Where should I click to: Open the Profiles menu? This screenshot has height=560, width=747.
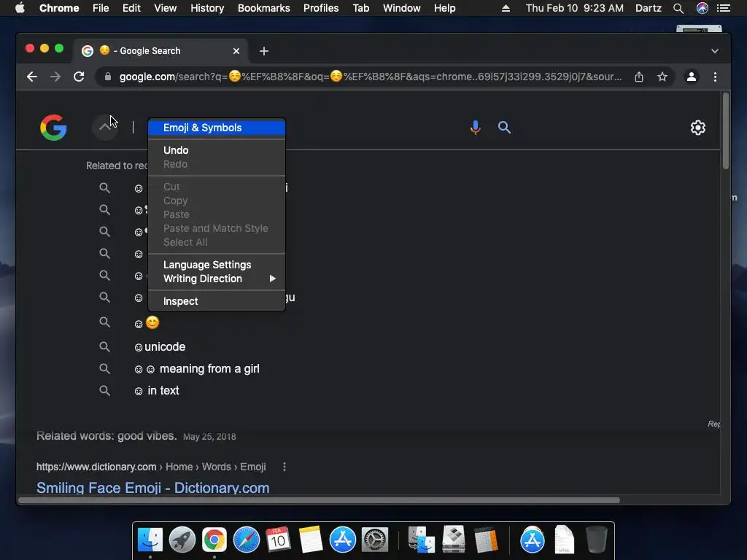pos(321,8)
